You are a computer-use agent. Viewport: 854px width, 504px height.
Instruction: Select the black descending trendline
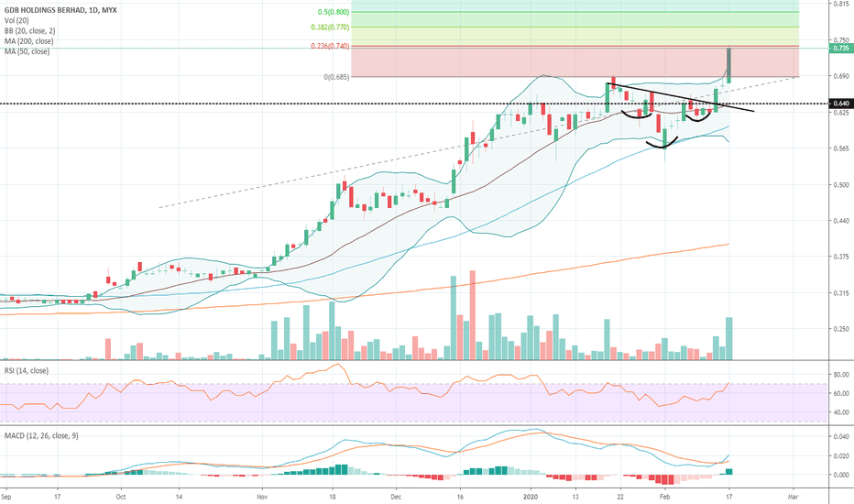(x=681, y=98)
